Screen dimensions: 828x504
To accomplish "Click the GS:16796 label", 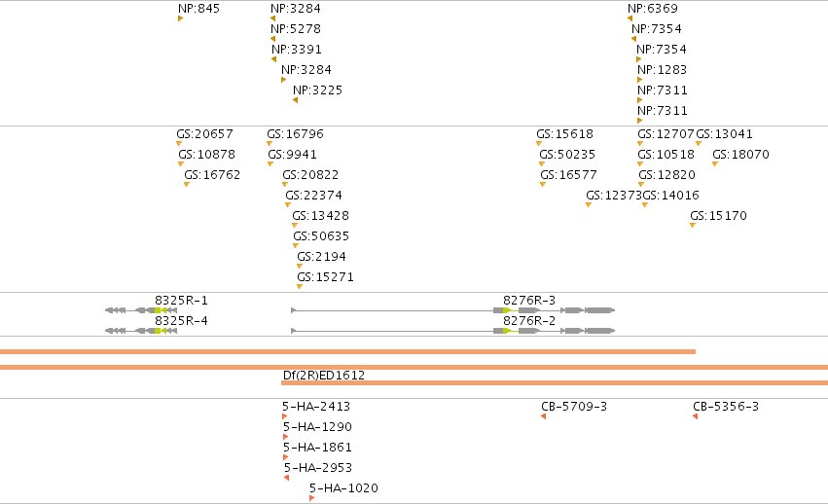I will [295, 134].
